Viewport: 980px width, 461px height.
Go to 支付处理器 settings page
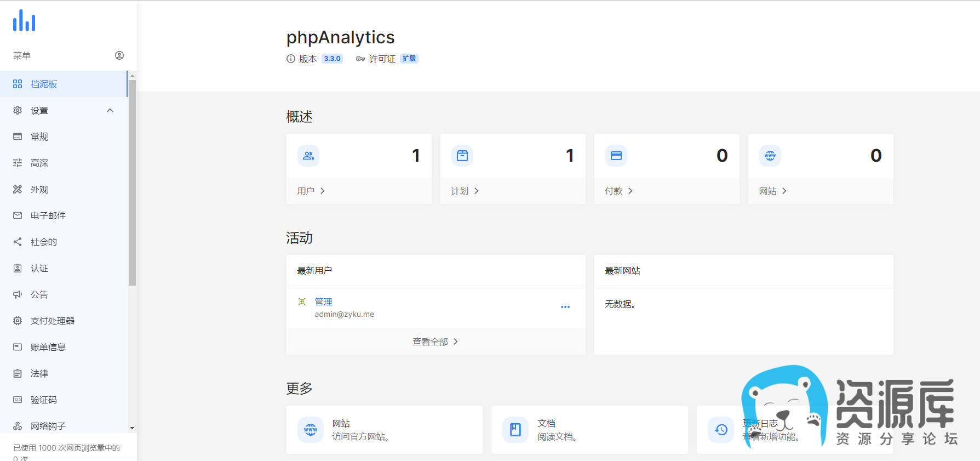[53, 321]
